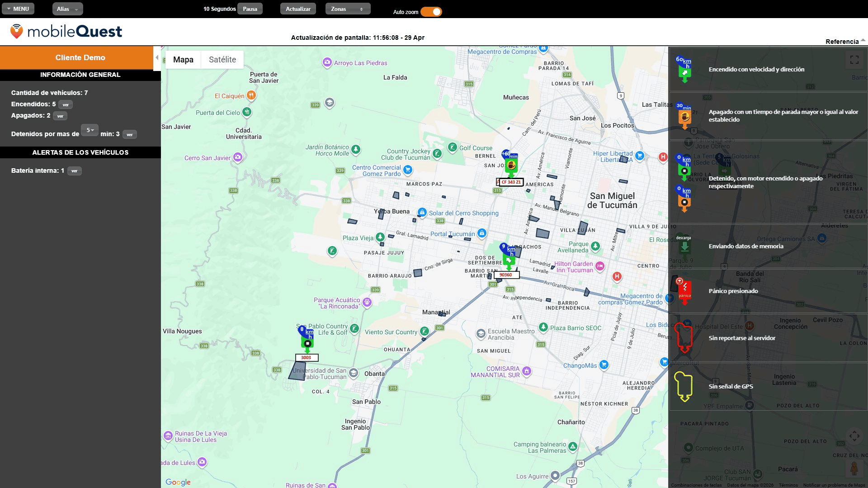Click ver next to Encendidos
This screenshot has height=488, width=868.
click(x=66, y=104)
